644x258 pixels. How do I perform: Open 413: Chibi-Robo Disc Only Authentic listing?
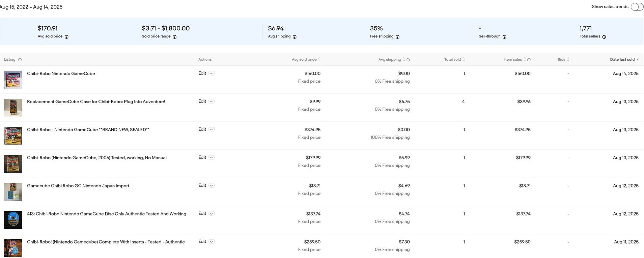107,213
